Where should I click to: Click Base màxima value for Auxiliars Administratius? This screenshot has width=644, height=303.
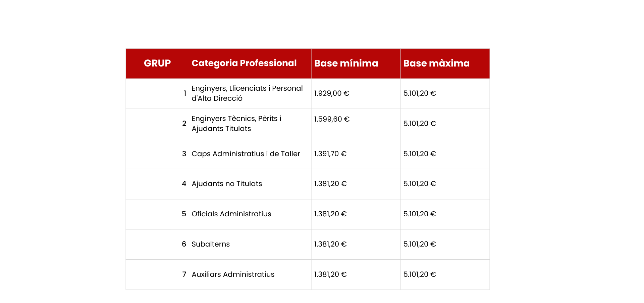point(419,274)
